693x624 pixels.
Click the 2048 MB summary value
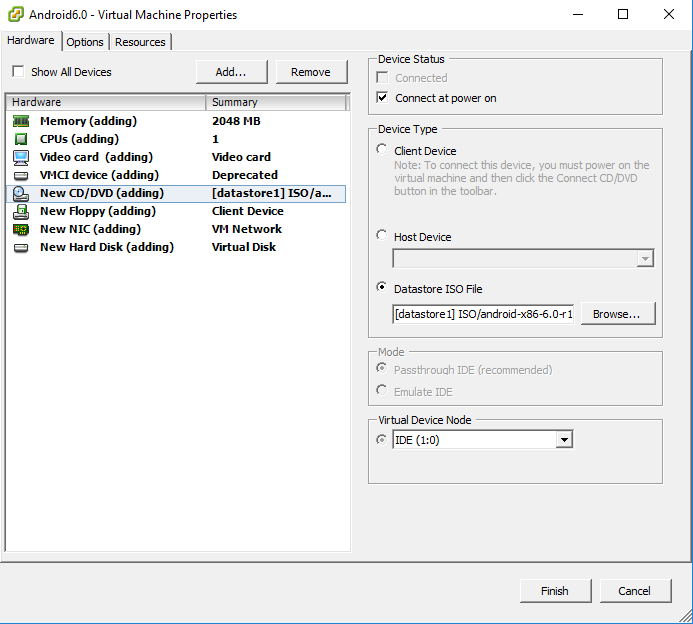pos(236,121)
